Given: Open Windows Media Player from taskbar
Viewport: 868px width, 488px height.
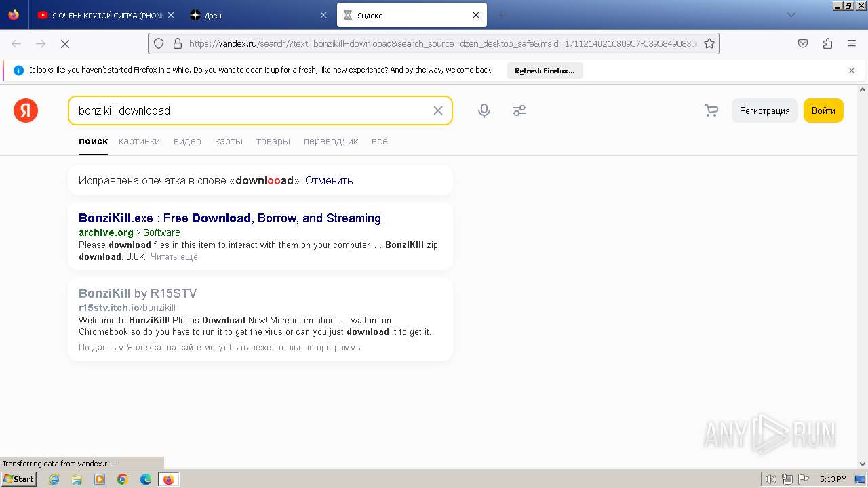Looking at the screenshot, I should pyautogui.click(x=100, y=479).
